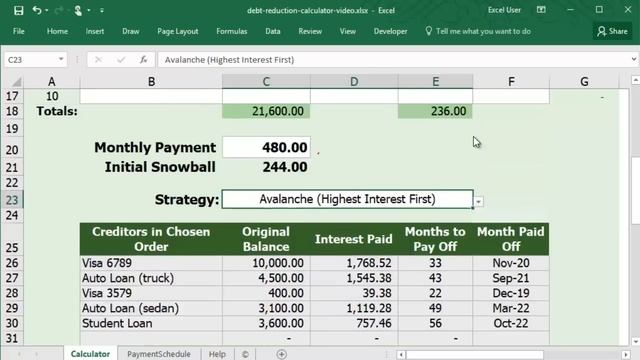Click the Insert Function fx icon
Viewport: 640px width, 360px height.
tap(143, 60)
